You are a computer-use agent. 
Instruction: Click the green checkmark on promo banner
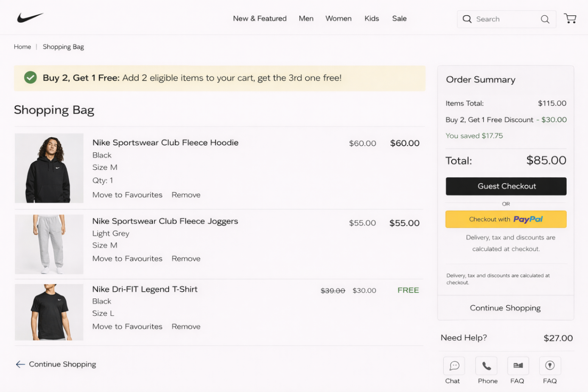30,78
